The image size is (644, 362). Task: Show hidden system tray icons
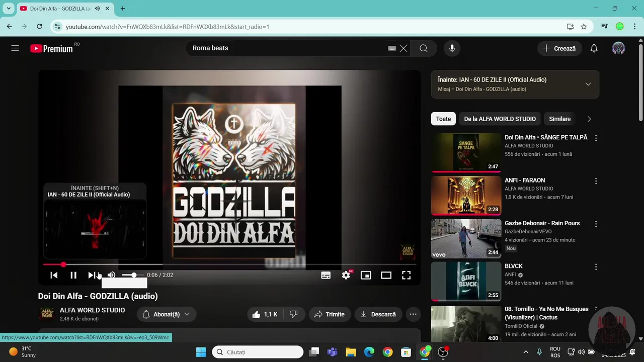pos(526,352)
